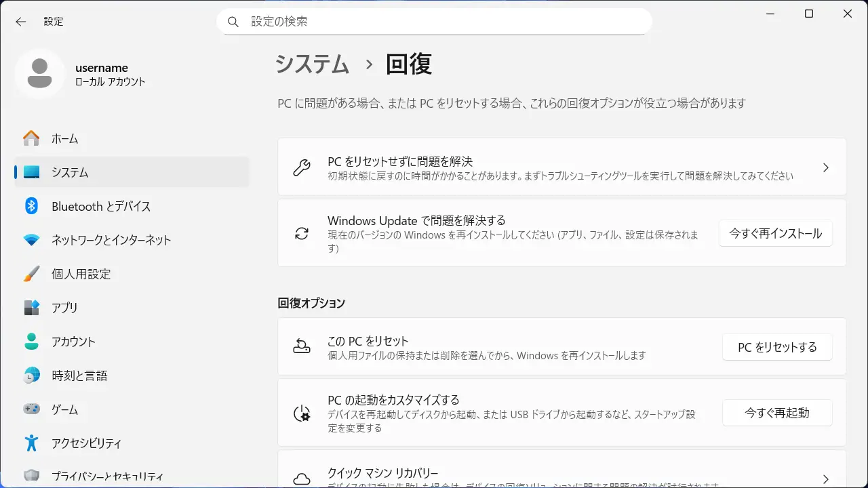868x488 pixels.
Task: Open アカウント in the sidebar
Action: pos(73,342)
